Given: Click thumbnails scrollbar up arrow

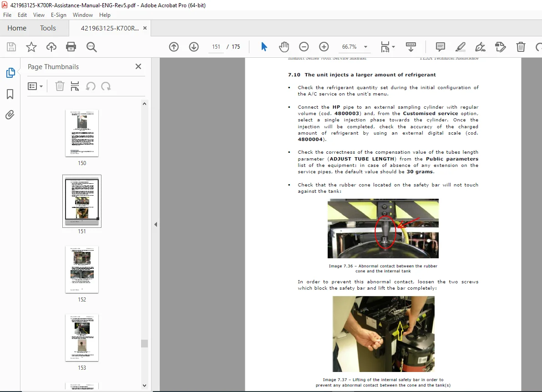Looking at the screenshot, I should pos(144,104).
